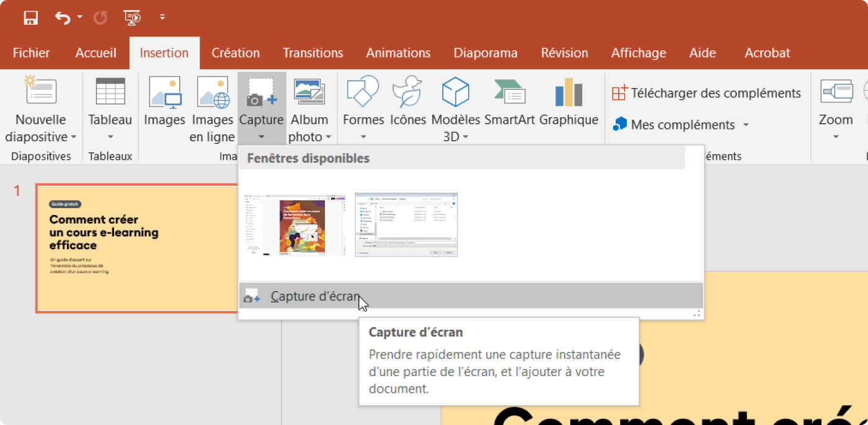Open the Affichage tab
Image resolution: width=868 pixels, height=425 pixels.
(639, 53)
